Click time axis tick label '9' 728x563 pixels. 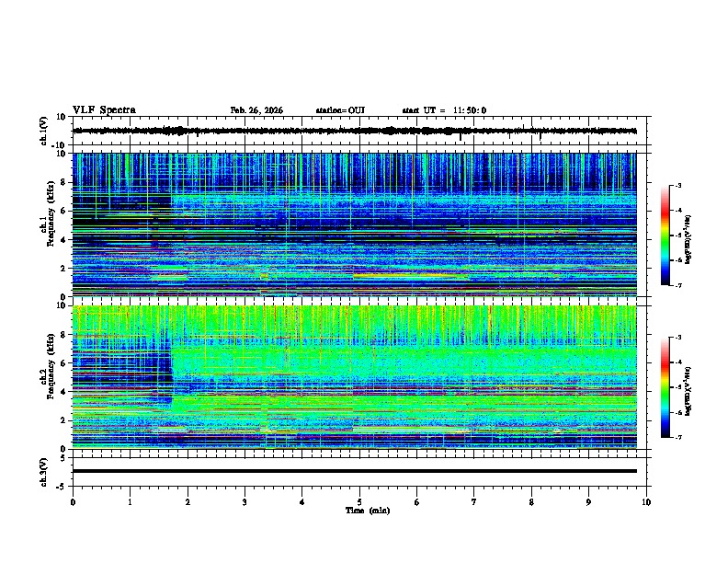pos(588,502)
